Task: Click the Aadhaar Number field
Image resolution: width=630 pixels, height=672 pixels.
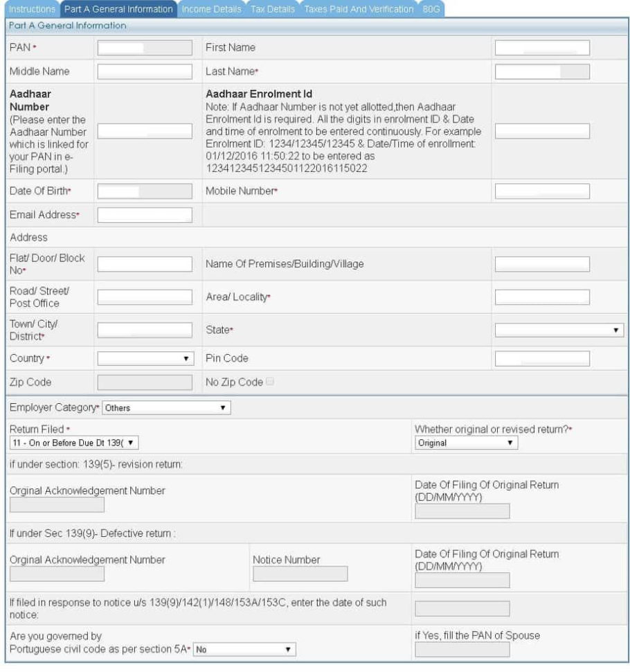Action: [145, 131]
